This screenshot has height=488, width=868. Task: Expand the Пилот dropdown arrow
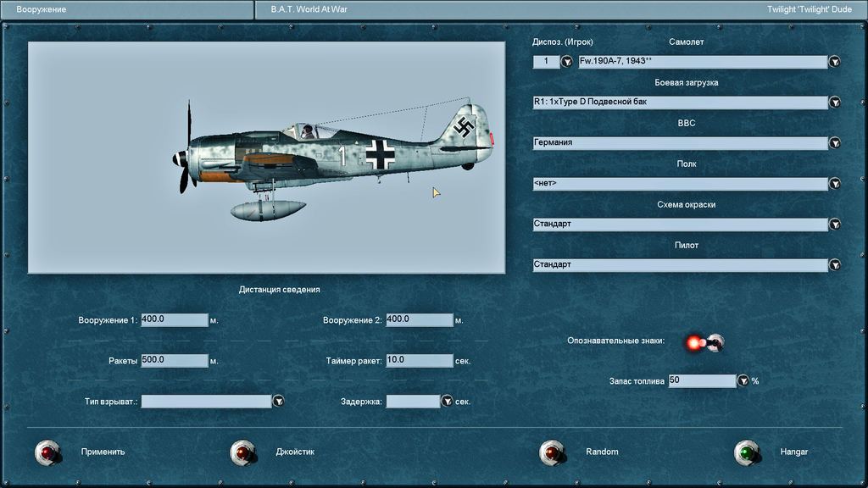[x=834, y=265]
